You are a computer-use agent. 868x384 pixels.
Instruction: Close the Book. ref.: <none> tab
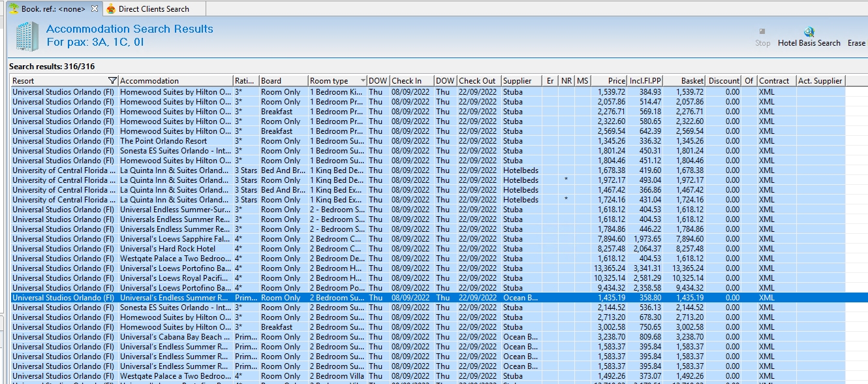[94, 8]
